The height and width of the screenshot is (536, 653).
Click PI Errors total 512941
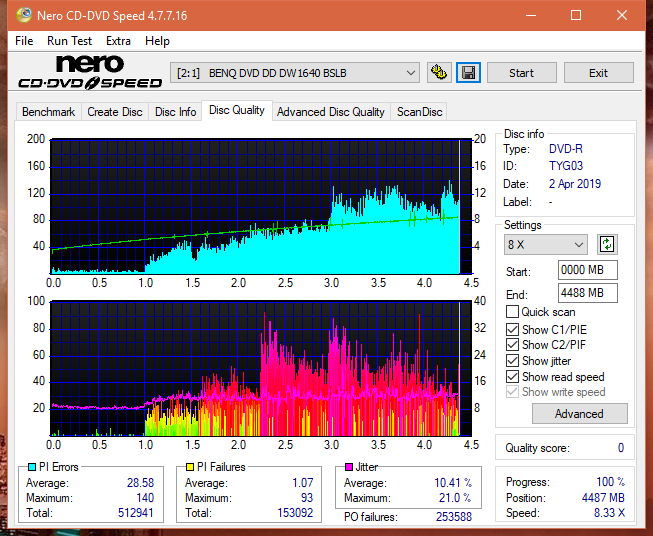click(x=136, y=513)
